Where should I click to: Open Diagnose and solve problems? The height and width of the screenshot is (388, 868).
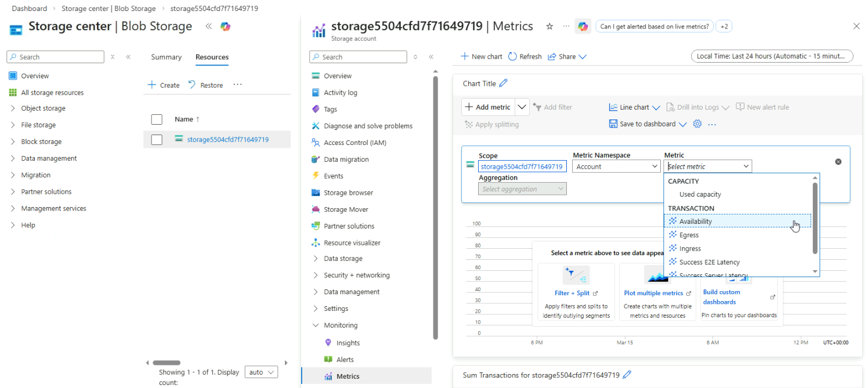coord(368,126)
